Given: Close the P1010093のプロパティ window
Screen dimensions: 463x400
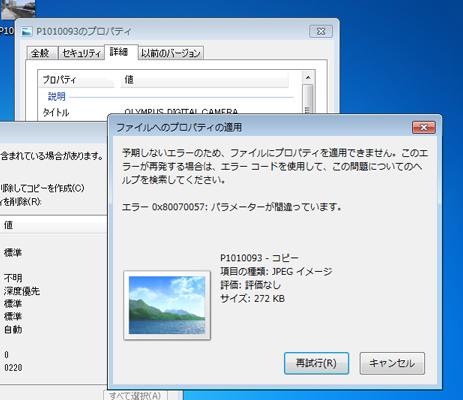Looking at the screenshot, I should 321,31.
